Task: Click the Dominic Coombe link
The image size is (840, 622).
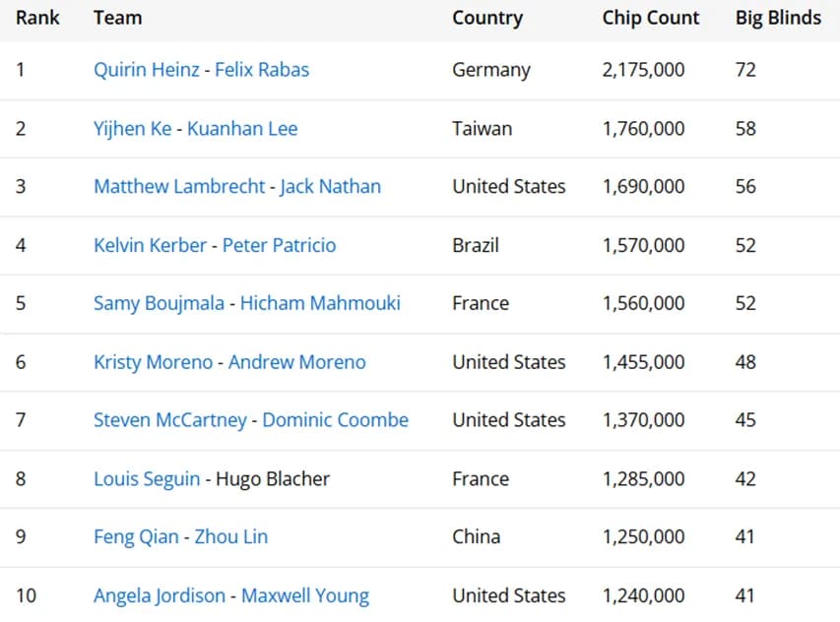Action: coord(335,420)
